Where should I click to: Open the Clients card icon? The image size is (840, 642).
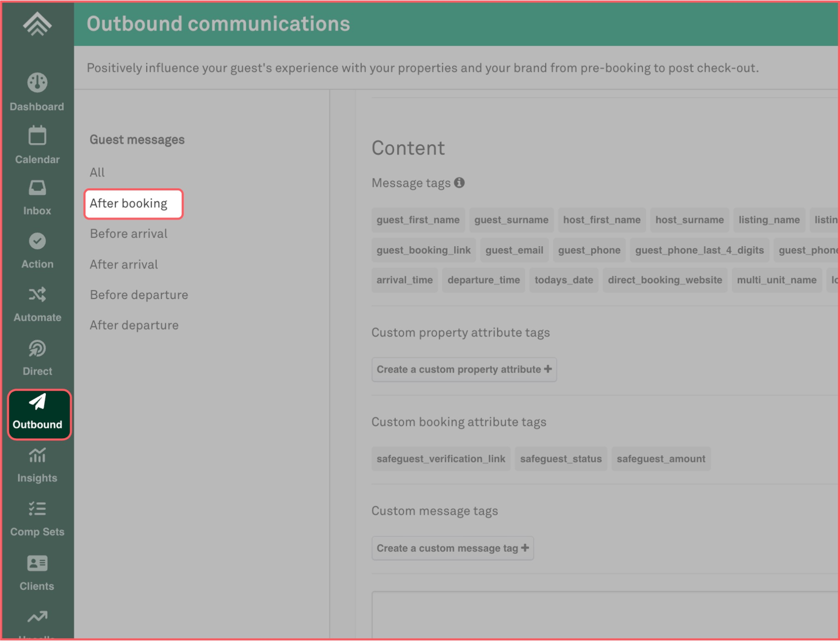37,563
